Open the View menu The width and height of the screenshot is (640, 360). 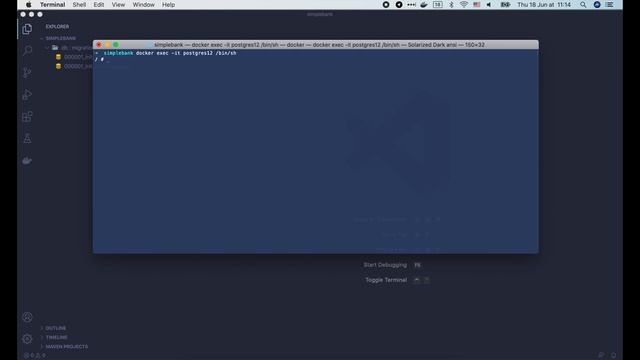point(118,5)
